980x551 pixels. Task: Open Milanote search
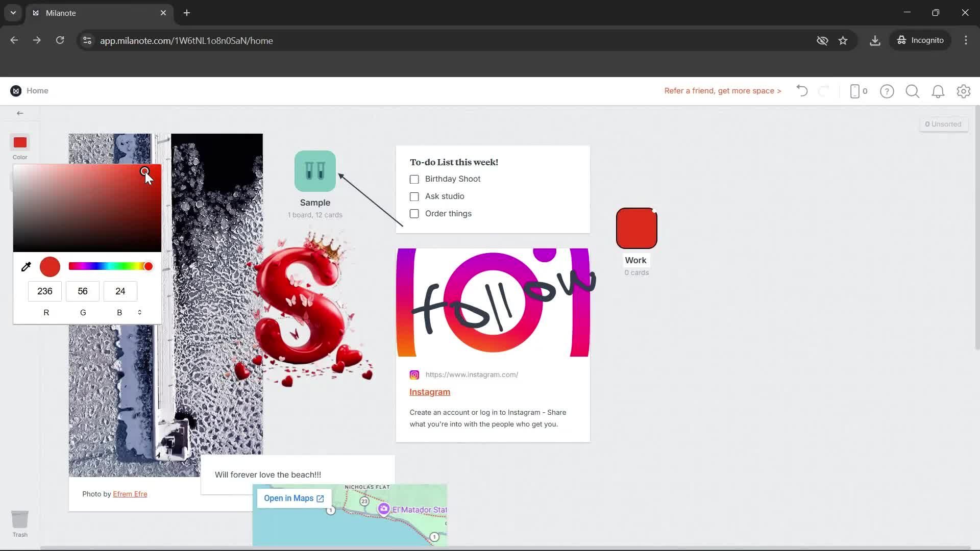click(x=913, y=91)
